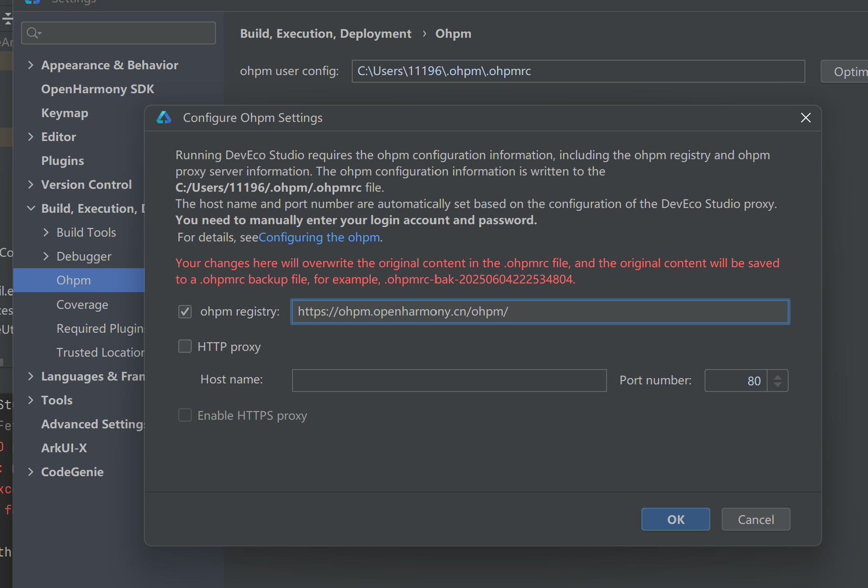The image size is (868, 588).
Task: Expand the Editor settings section
Action: click(31, 137)
